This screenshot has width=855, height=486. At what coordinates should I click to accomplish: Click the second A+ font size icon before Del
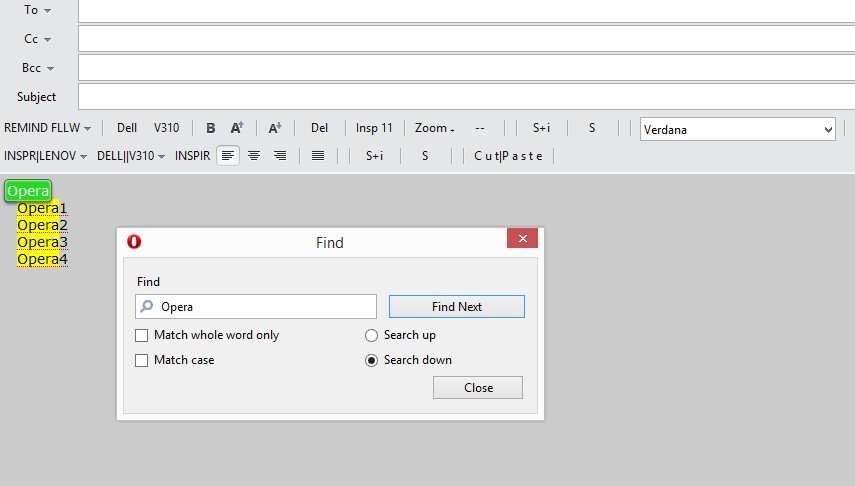(x=275, y=128)
